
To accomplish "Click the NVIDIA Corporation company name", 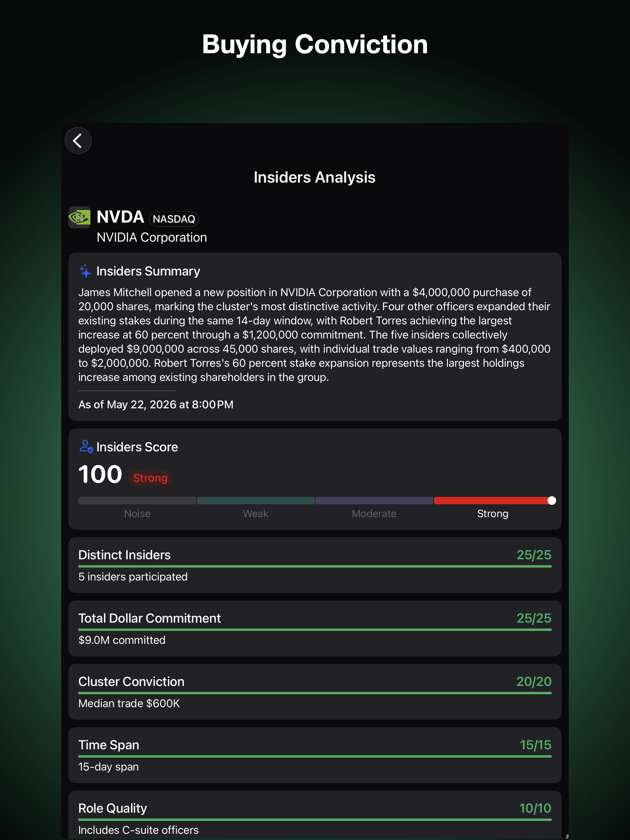I will (152, 237).
